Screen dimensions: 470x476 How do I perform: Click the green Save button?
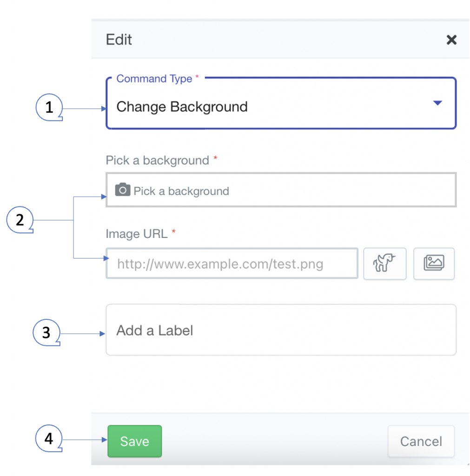point(134,441)
